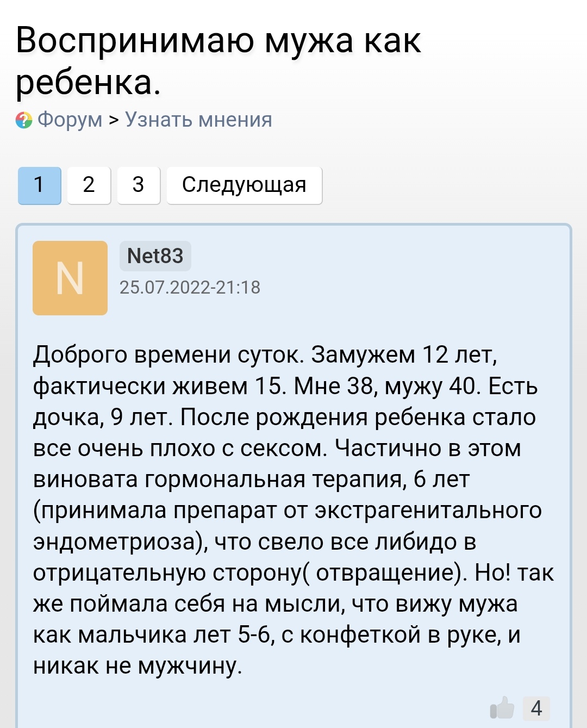This screenshot has width=587, height=728.
Task: Click the thread title Воспринимаю мужа как ребенка
Action: [218, 61]
